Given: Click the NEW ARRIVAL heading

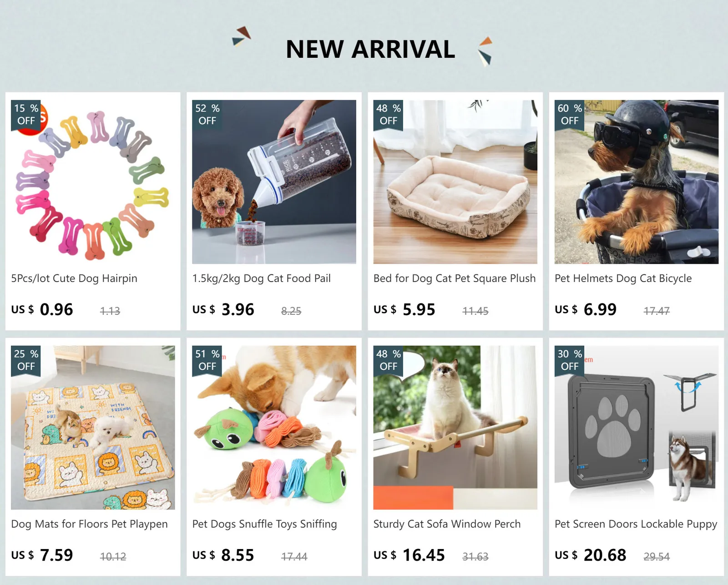Looking at the screenshot, I should tap(370, 49).
